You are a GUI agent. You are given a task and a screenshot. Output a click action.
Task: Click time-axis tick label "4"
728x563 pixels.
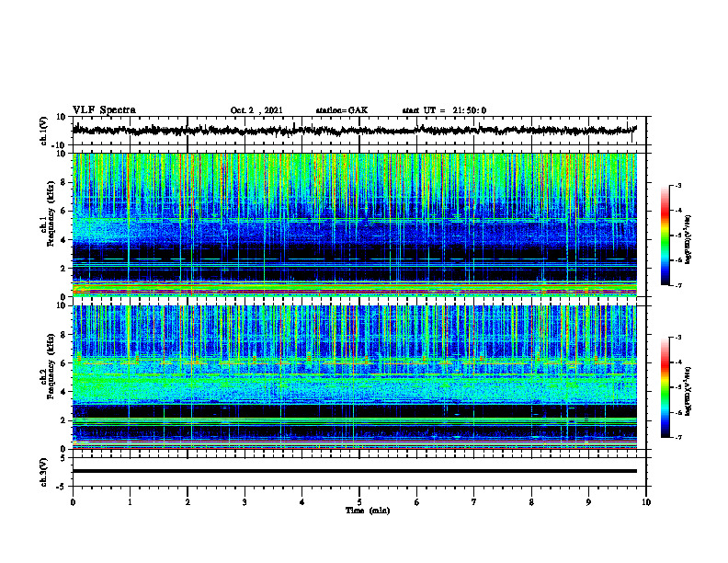click(301, 502)
